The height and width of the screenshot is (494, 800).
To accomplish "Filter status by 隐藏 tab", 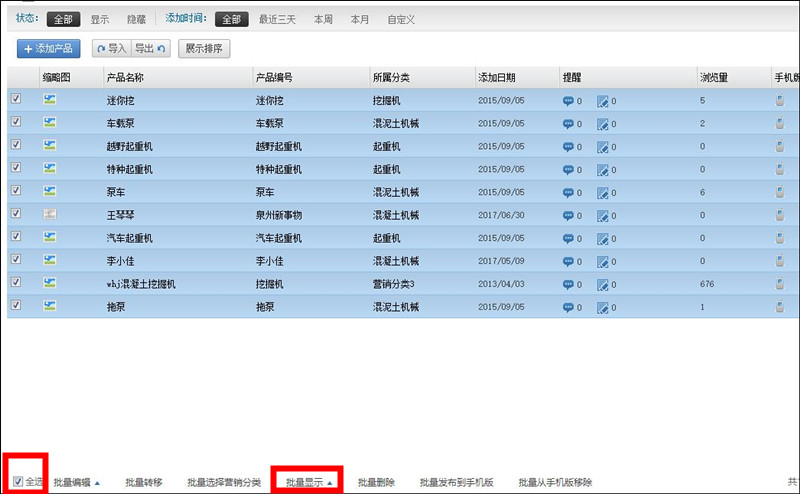I will click(135, 19).
